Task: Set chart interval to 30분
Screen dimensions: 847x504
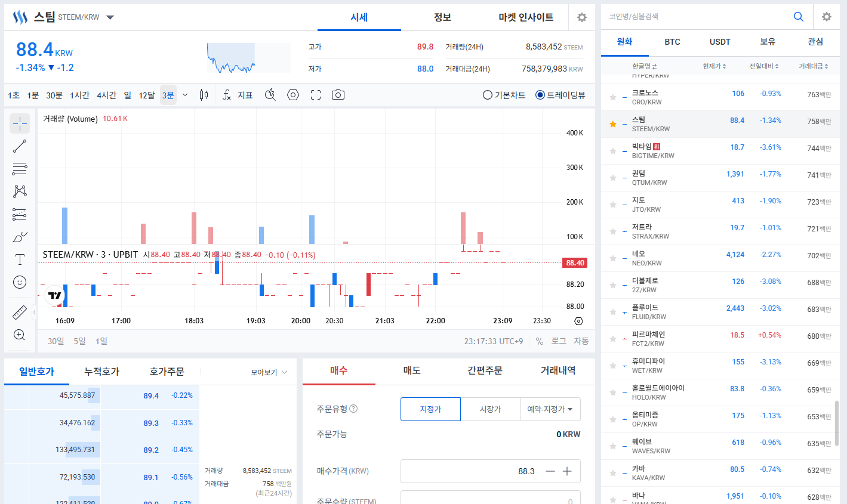Action: point(54,95)
